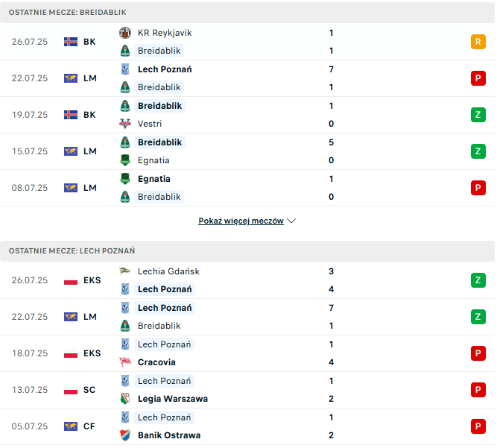Click red P badge for Banik Ostrava match
This screenshot has width=497, height=448.
tap(478, 426)
